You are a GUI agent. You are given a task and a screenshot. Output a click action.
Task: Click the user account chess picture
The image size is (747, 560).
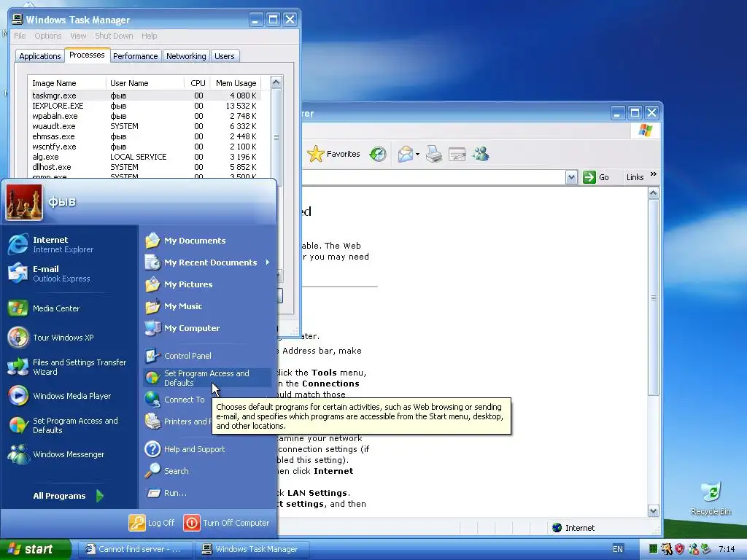(x=24, y=202)
